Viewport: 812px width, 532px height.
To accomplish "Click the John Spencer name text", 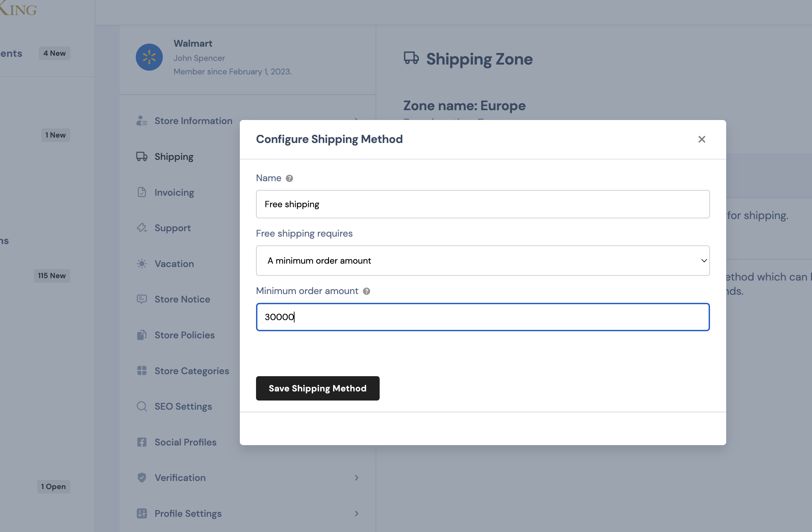I will click(x=199, y=58).
